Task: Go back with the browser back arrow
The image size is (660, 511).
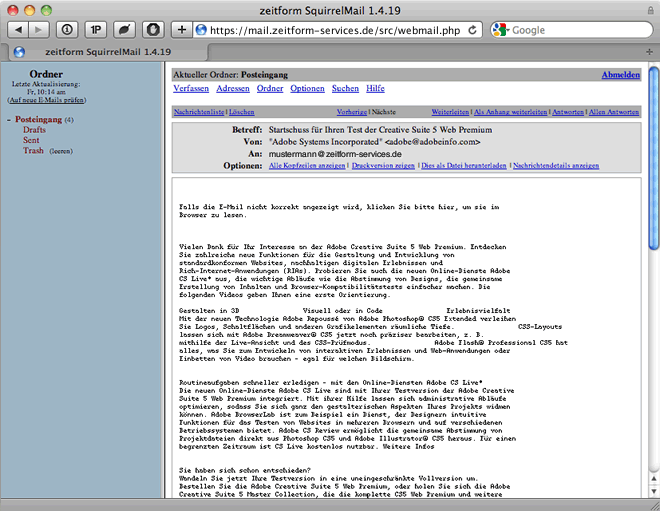Action: coord(18,30)
